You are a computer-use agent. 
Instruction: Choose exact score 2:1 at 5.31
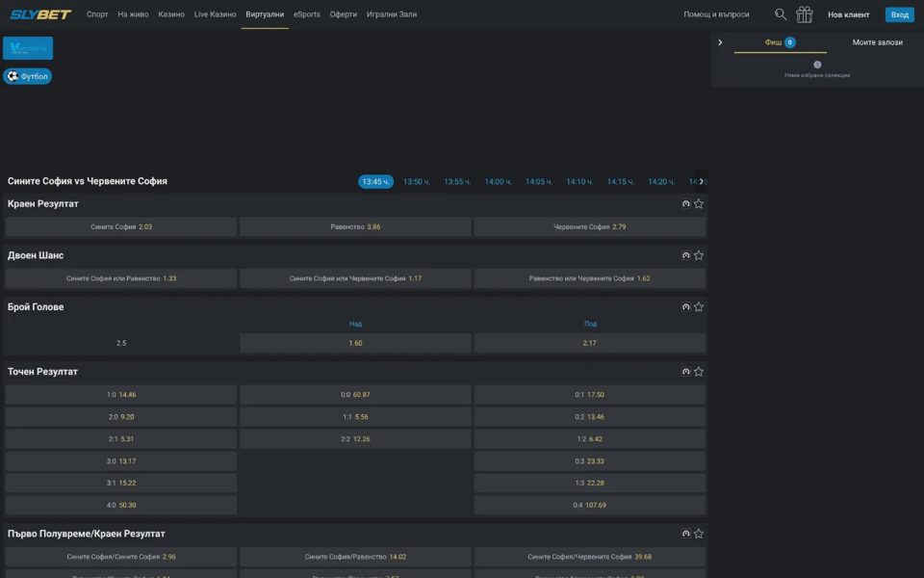pos(121,439)
